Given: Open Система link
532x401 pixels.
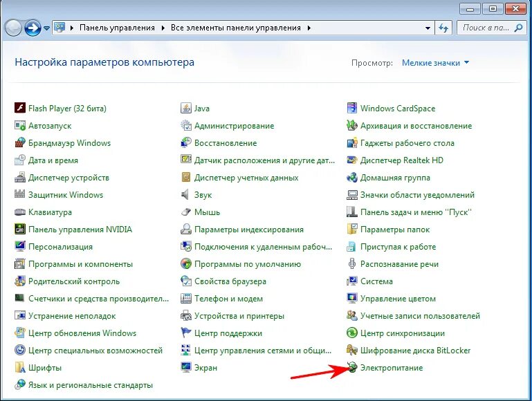Looking at the screenshot, I should pos(376,281).
